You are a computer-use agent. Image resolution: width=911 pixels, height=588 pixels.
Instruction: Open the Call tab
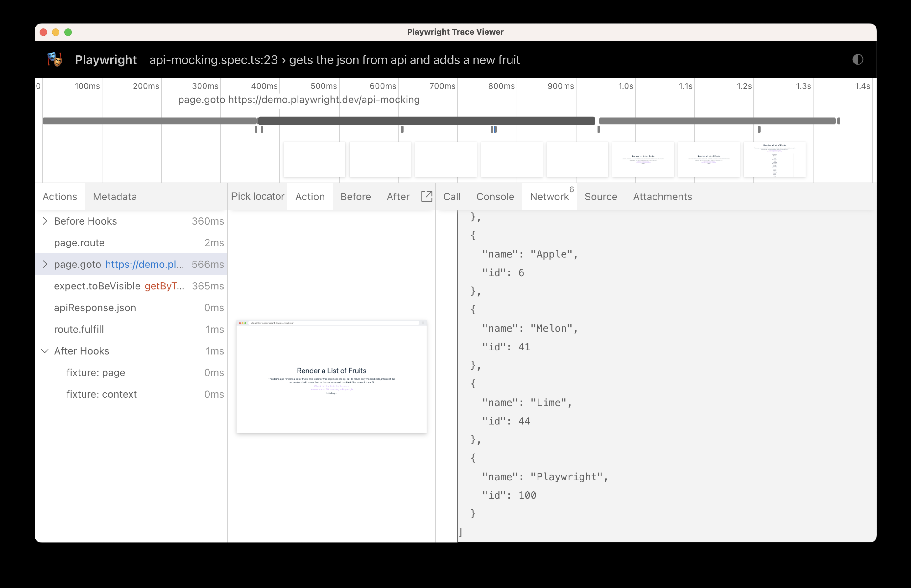point(452,197)
